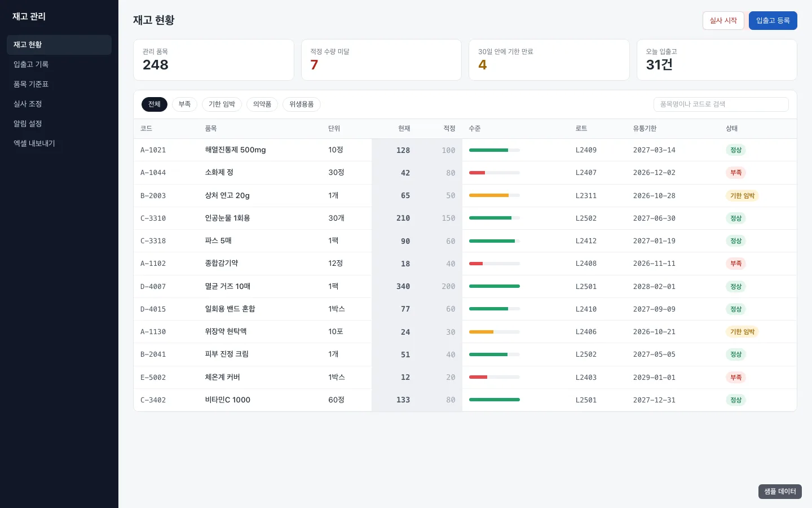Click 피부 진정 크림 item name
The image size is (812, 508).
(227, 354)
